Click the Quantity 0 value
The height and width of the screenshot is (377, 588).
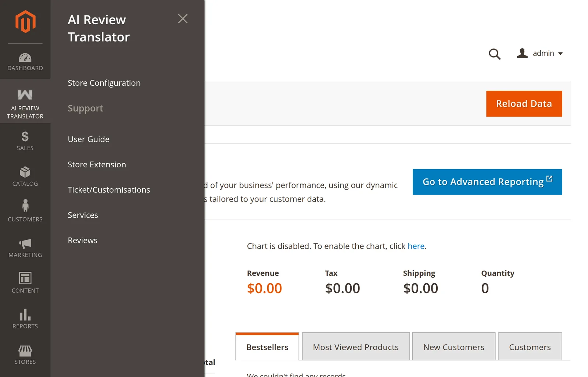point(485,288)
